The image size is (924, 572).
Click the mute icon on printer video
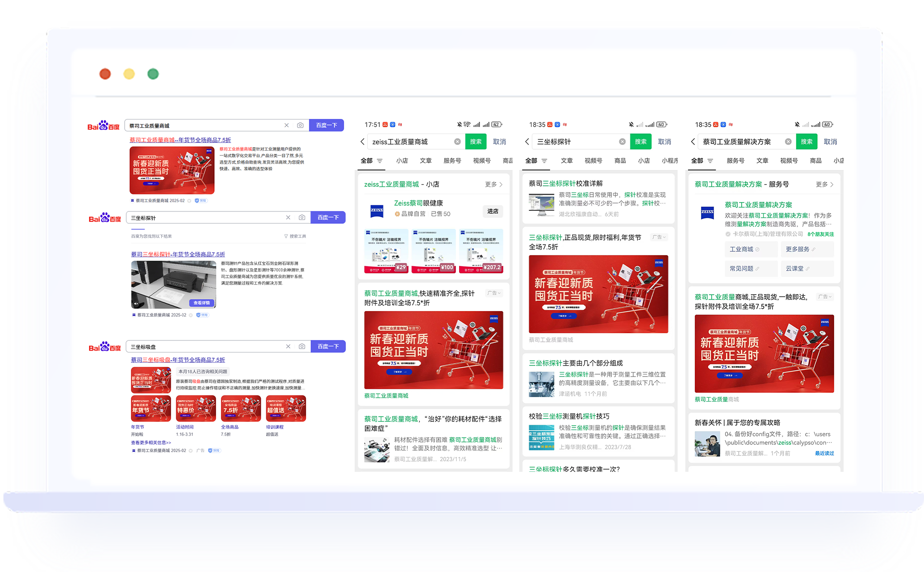[x=136, y=304]
